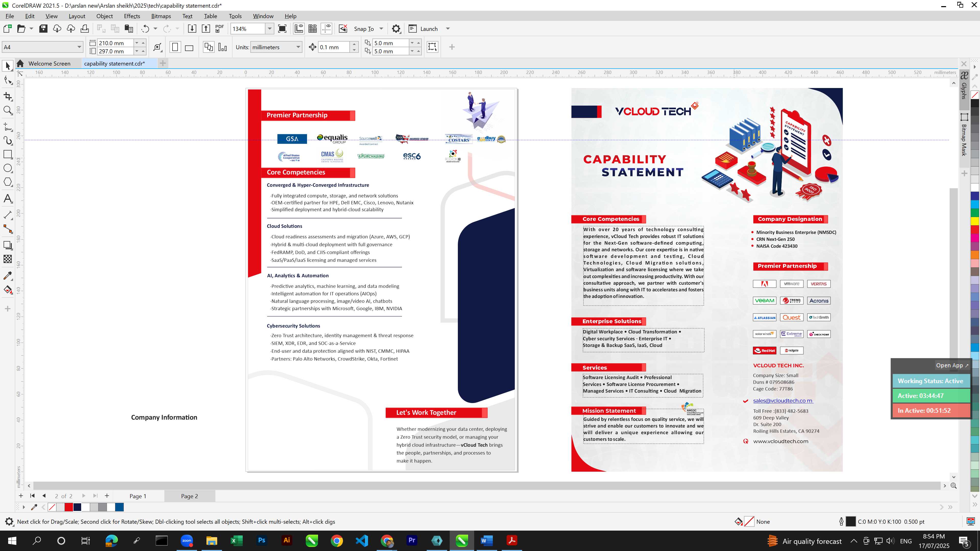Click the nudge distance 0.1 mm field
Screen dimensions: 980x551
point(334,47)
